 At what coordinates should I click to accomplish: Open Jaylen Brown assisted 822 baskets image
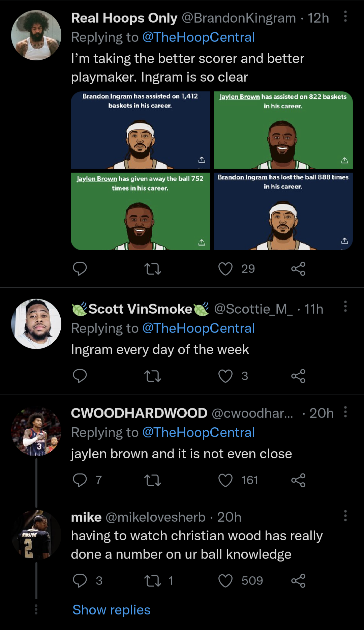pos(283,130)
